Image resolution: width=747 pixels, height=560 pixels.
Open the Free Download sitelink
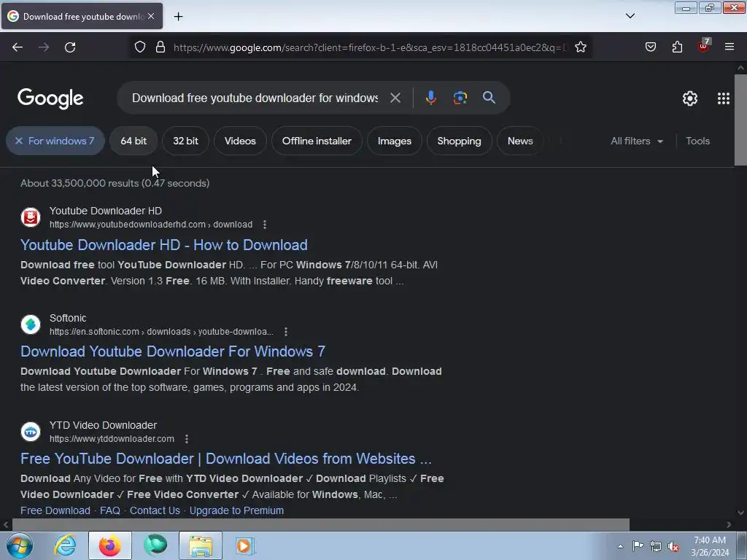pyautogui.click(x=55, y=510)
